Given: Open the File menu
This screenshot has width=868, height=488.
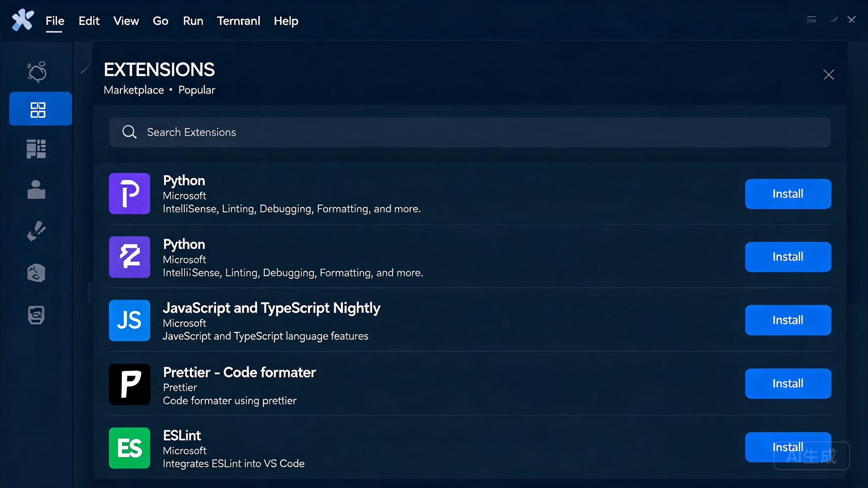Looking at the screenshot, I should pos(55,21).
